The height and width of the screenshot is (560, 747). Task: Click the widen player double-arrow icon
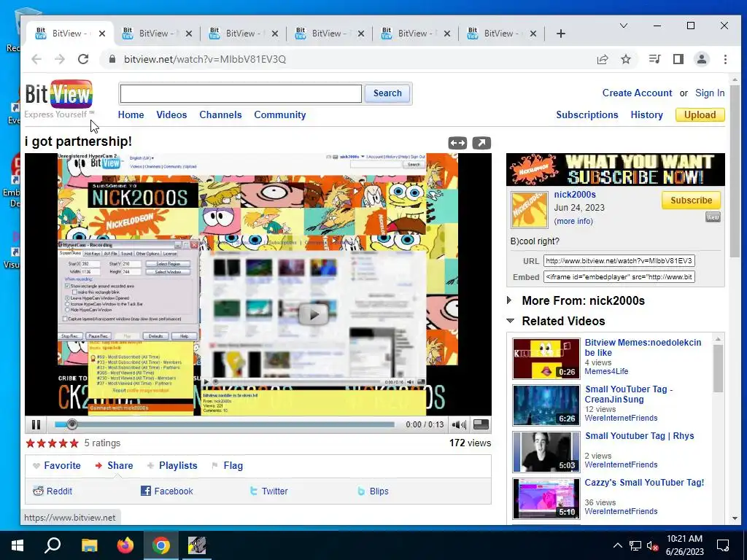click(457, 143)
